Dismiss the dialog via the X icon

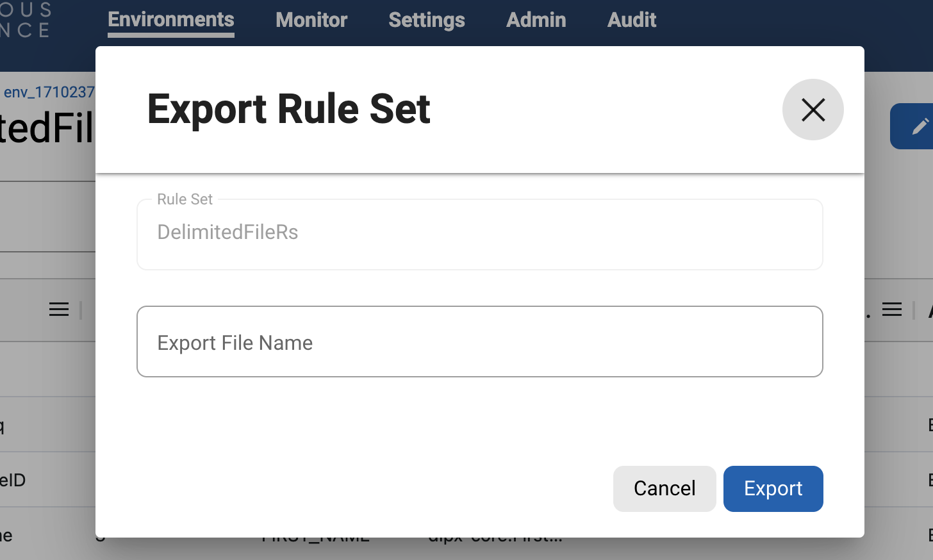click(x=813, y=110)
